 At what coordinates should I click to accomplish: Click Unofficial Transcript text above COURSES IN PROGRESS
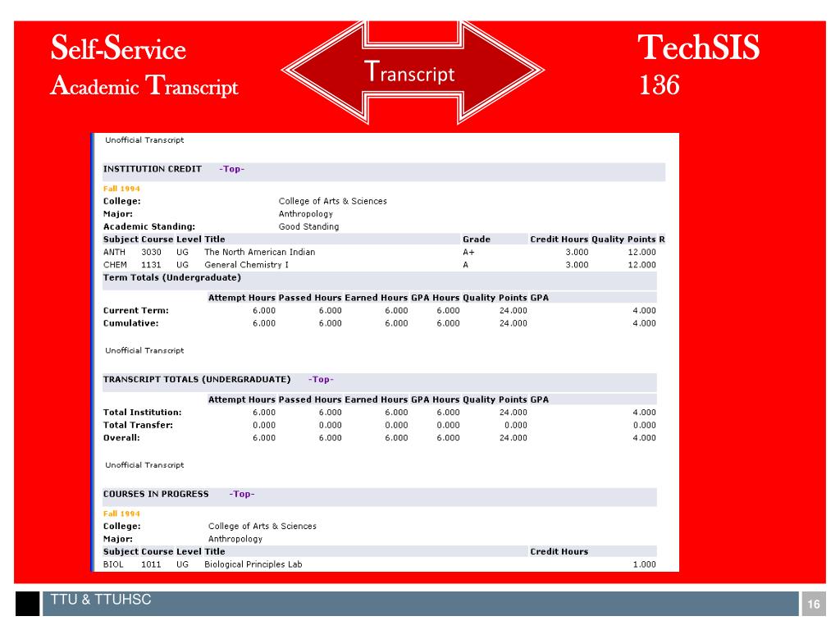[144, 466]
